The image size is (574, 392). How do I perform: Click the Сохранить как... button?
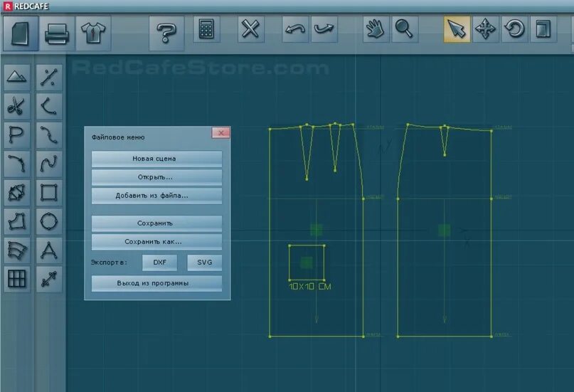coord(156,242)
